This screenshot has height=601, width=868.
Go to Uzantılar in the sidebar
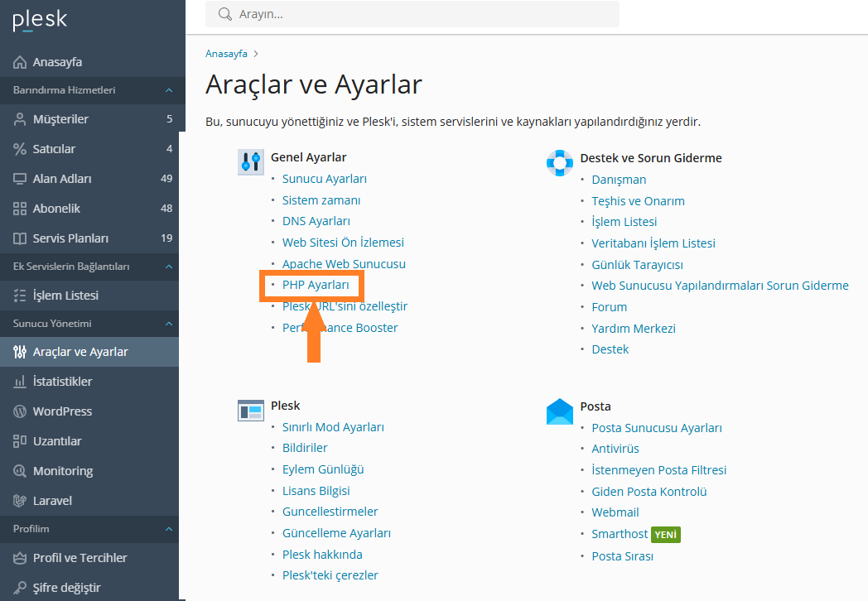coord(57,441)
